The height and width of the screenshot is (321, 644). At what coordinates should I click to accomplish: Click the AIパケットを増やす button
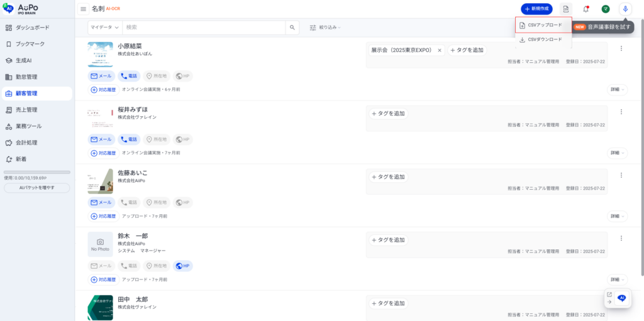[36, 188]
